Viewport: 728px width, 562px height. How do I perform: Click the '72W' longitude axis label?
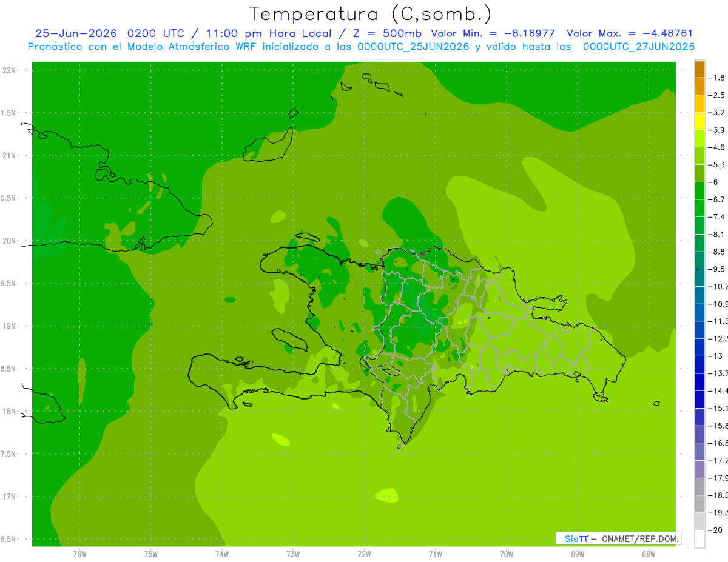coord(364,554)
